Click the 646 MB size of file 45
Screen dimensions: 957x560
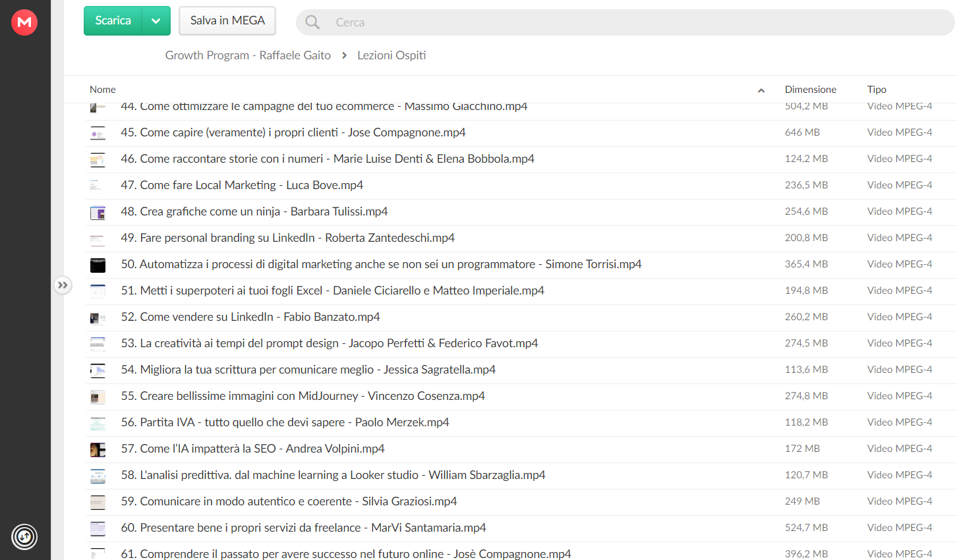[x=802, y=132]
